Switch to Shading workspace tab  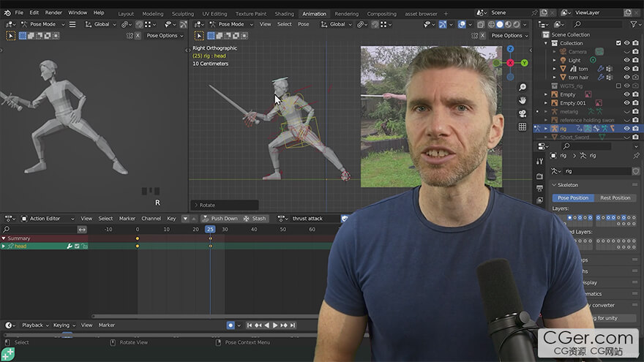coord(284,14)
